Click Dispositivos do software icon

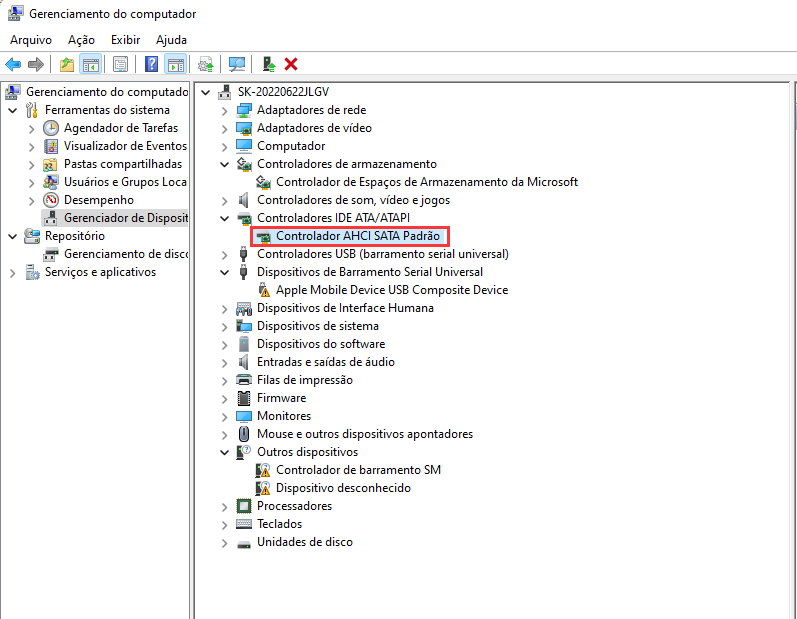(x=244, y=344)
